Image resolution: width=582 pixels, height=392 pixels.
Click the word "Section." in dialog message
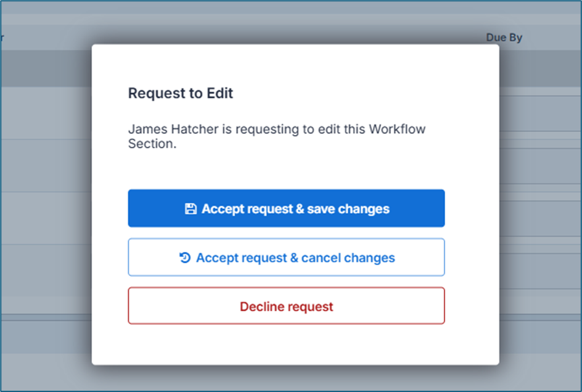[152, 143]
